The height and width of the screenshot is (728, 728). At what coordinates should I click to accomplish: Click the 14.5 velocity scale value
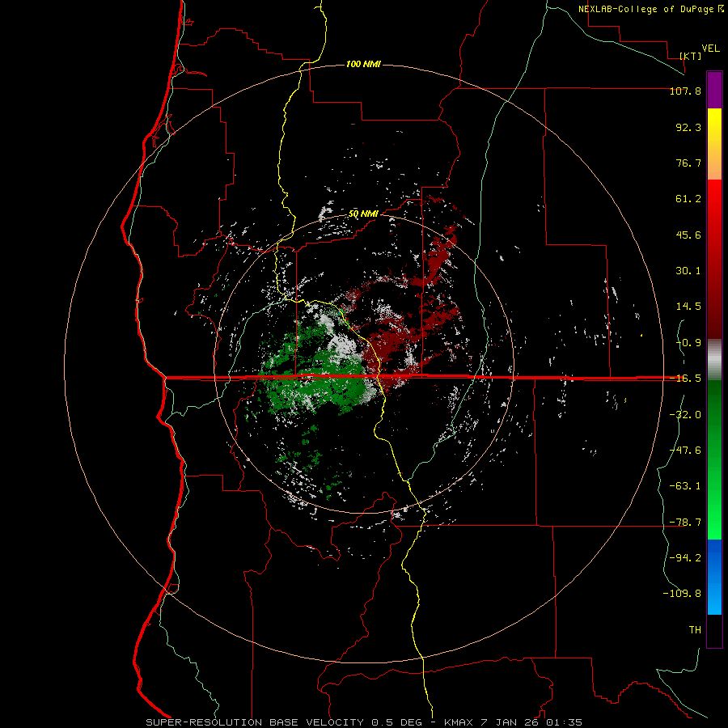(x=688, y=307)
